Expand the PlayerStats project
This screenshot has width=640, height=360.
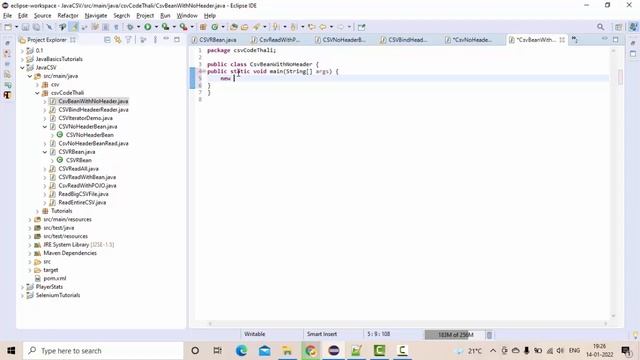(x=22, y=287)
